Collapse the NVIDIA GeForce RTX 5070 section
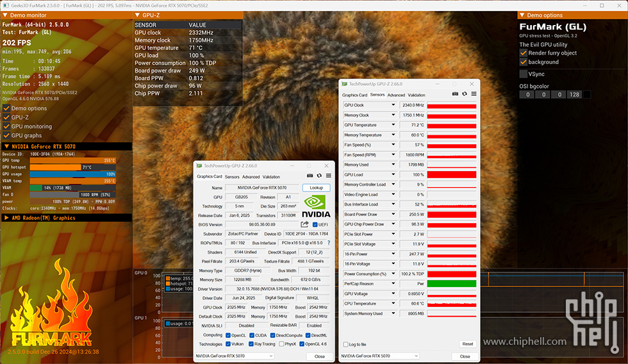The height and width of the screenshot is (364, 628). (6, 146)
